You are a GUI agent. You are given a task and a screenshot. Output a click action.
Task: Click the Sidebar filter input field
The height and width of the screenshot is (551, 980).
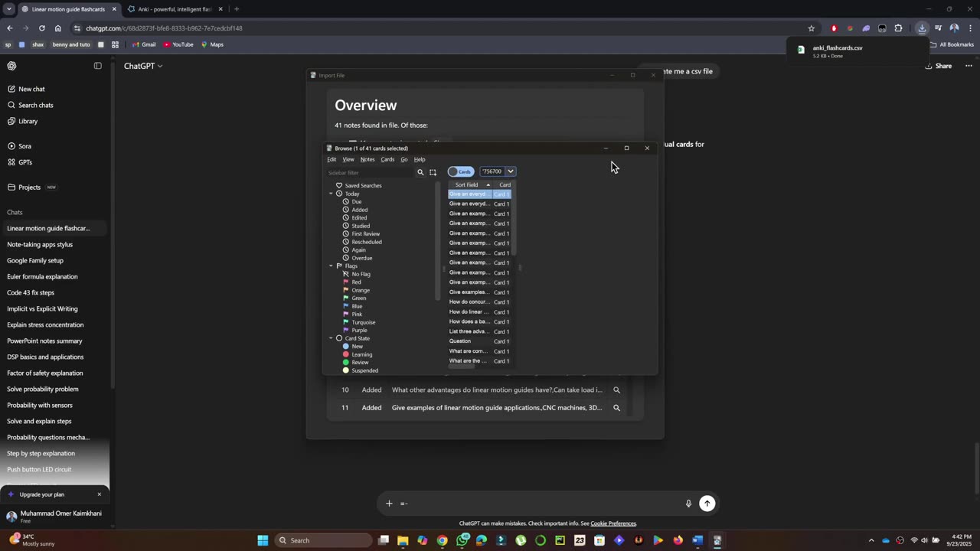[370, 172]
